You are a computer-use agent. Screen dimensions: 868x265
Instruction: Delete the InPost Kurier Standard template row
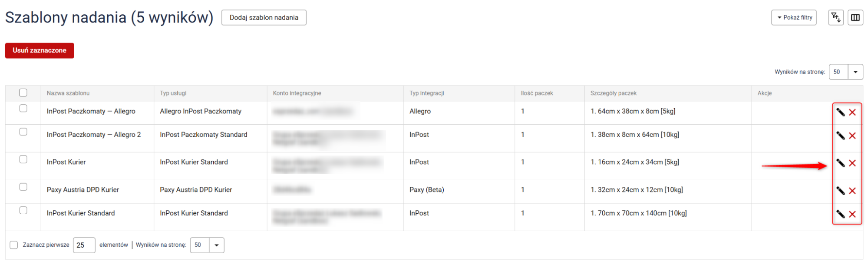click(x=852, y=214)
